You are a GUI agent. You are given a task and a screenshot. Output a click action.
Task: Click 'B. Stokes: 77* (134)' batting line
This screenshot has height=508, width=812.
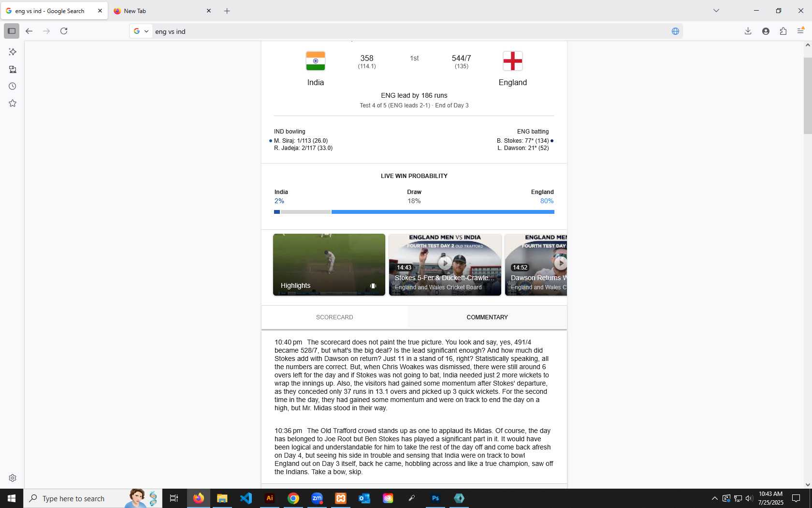[x=523, y=141]
